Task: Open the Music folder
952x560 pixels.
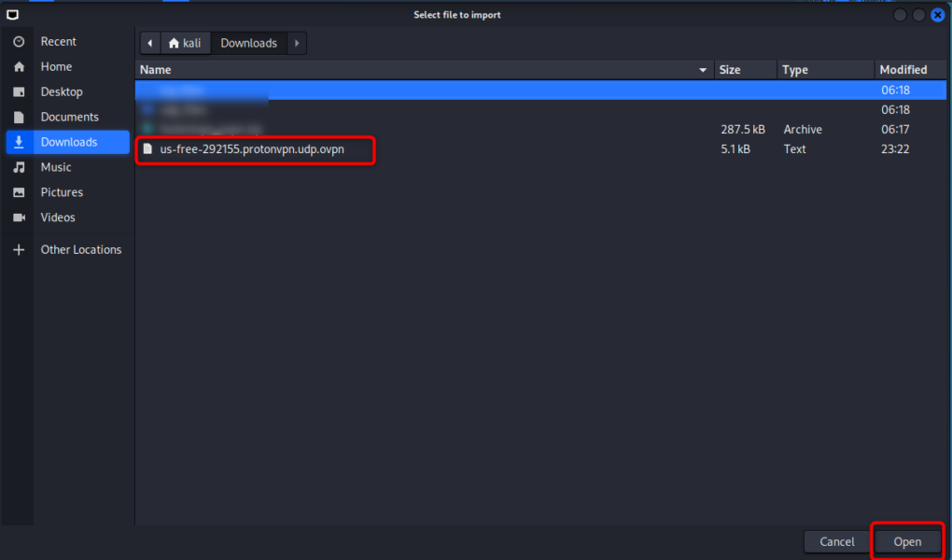Action: coord(54,167)
